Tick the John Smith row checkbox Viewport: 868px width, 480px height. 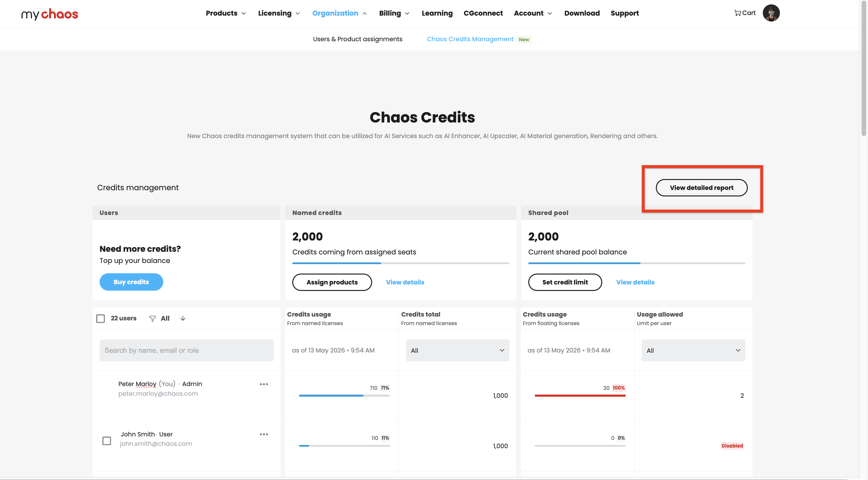click(106, 441)
